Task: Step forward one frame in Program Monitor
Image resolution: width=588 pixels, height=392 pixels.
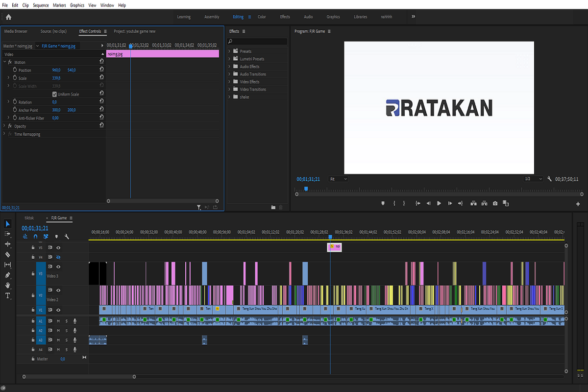Action: (450, 203)
